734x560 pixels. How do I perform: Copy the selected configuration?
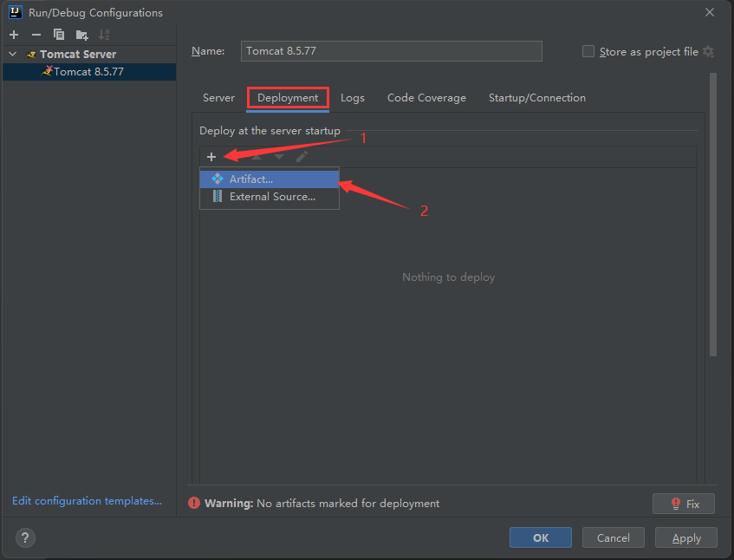coord(59,35)
